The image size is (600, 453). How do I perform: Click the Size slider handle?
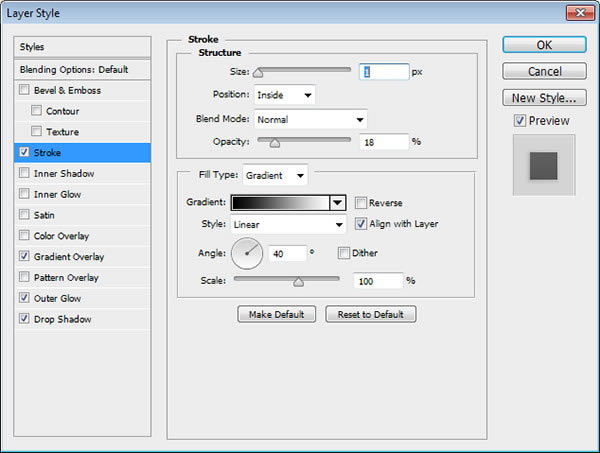(258, 72)
